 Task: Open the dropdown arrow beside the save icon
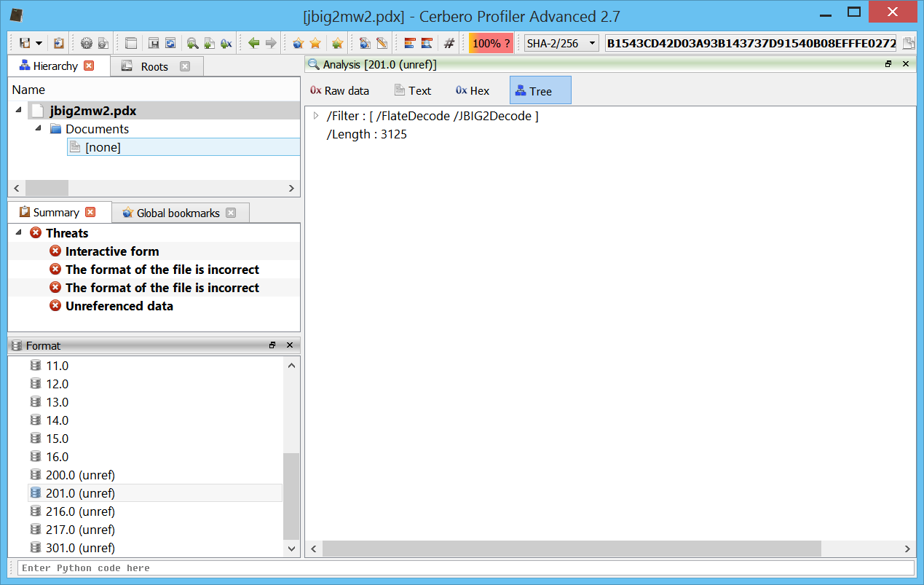tap(39, 44)
